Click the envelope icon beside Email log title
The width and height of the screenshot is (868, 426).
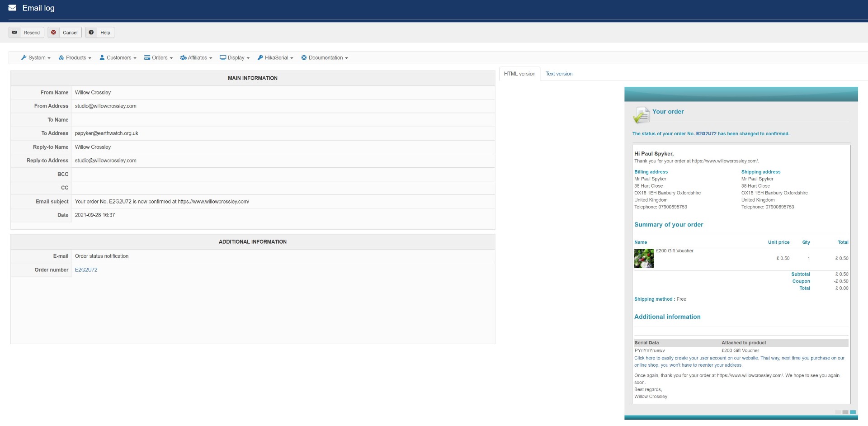[13, 8]
